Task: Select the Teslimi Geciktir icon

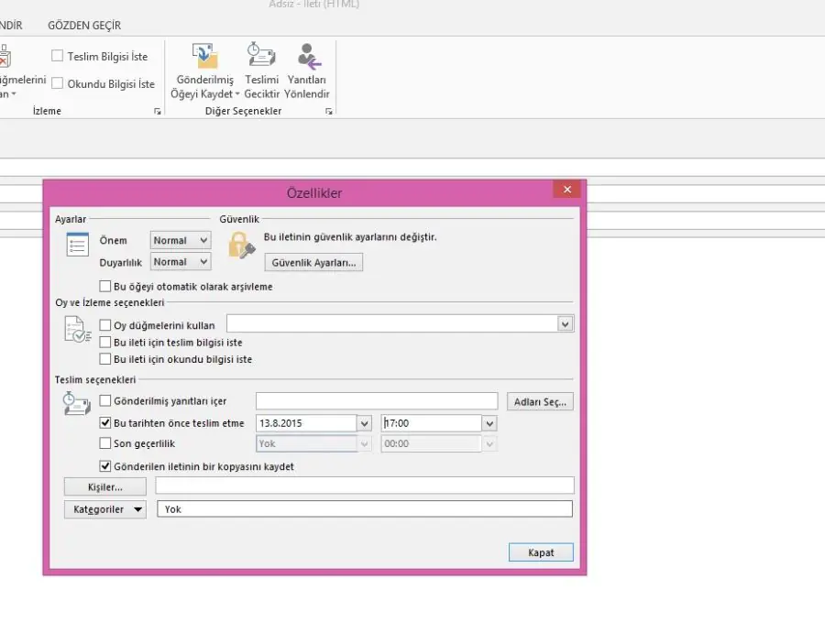Action: tap(260, 55)
